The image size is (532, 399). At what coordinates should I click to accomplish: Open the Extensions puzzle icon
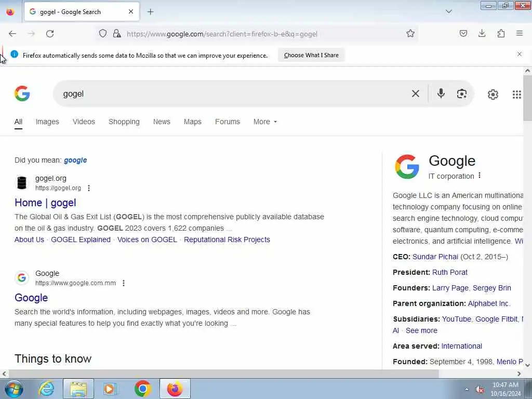pyautogui.click(x=501, y=33)
